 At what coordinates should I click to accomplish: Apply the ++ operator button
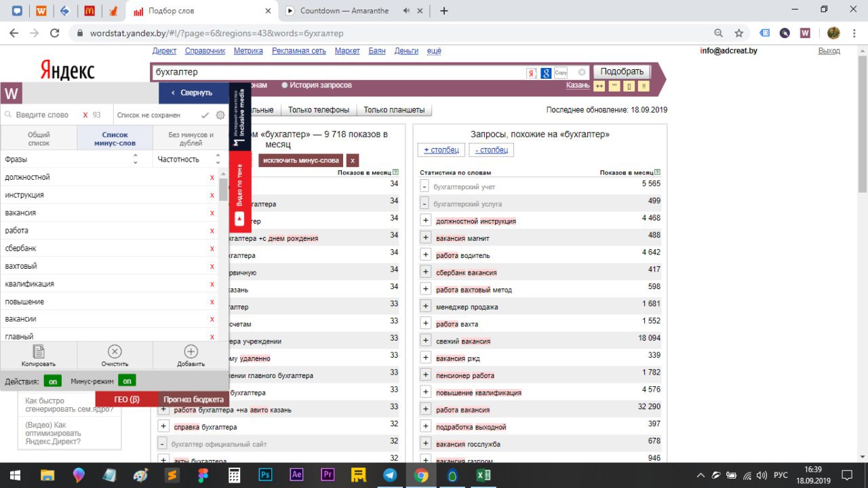point(599,86)
